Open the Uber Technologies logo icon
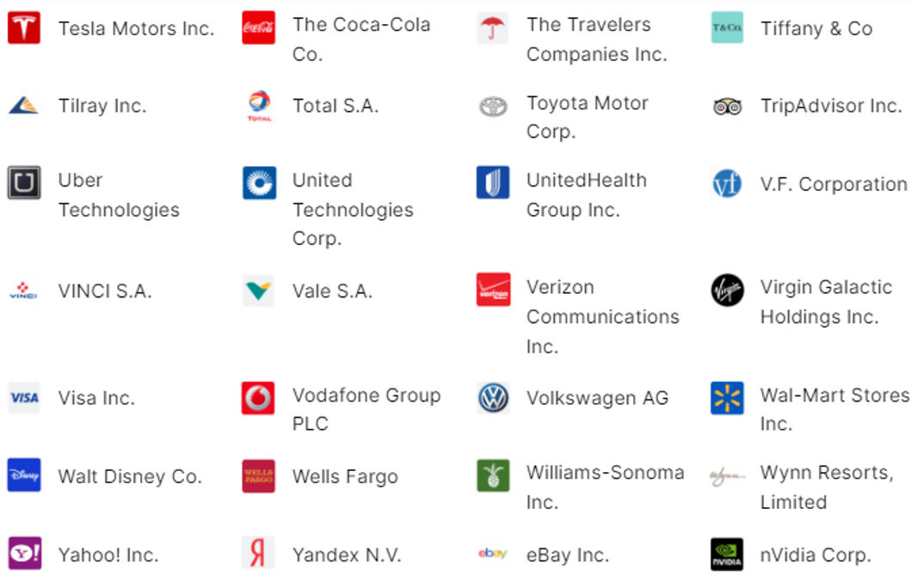The image size is (912, 588). coord(24,183)
